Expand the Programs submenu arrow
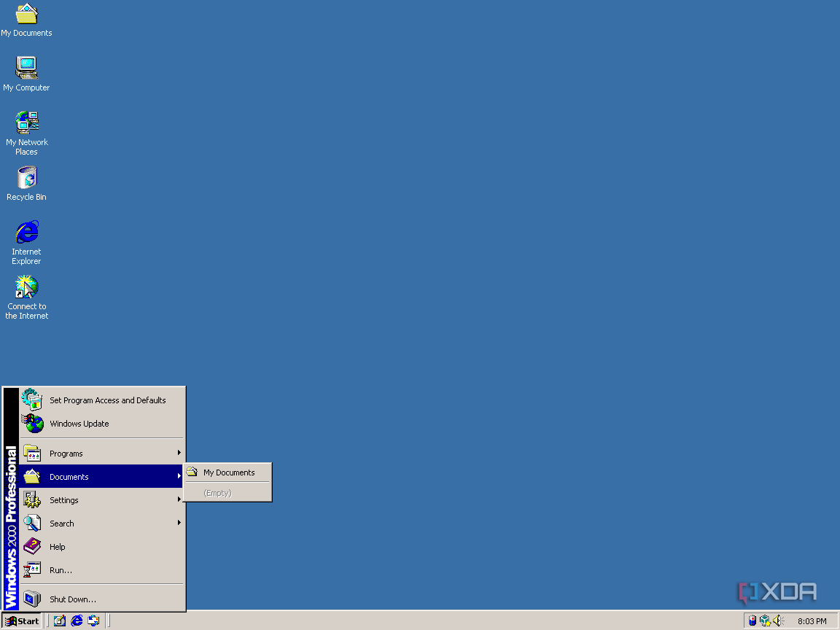This screenshot has width=840, height=630. point(179,454)
